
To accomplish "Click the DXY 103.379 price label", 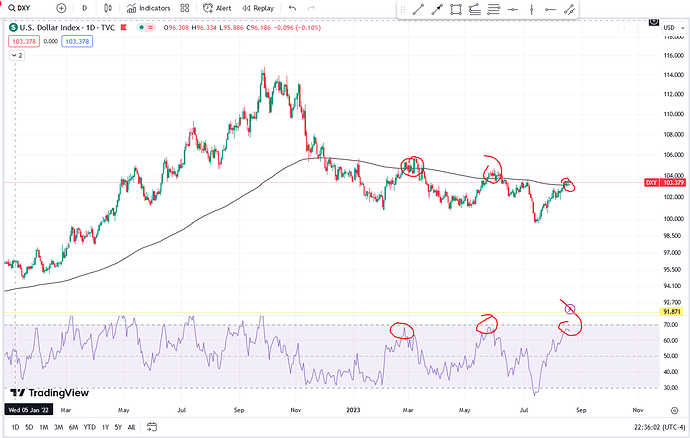I will coord(665,182).
